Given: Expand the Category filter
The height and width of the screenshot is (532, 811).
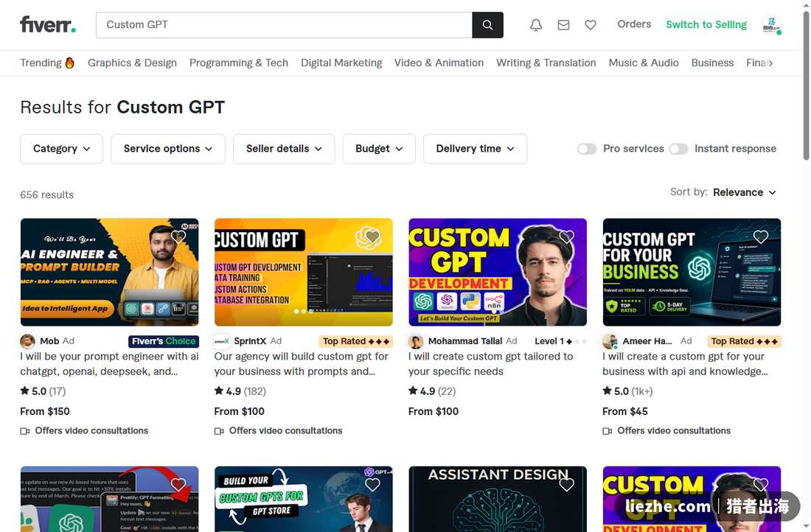Looking at the screenshot, I should point(61,149).
